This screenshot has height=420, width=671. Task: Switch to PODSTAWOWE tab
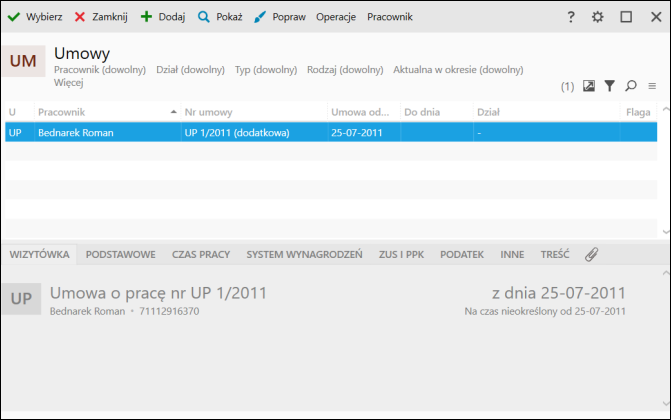point(121,255)
